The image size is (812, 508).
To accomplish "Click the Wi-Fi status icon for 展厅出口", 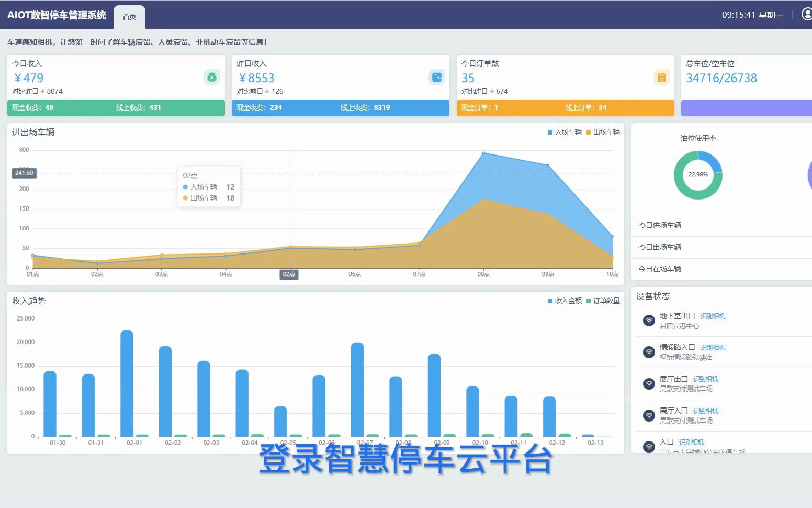I will click(x=649, y=383).
